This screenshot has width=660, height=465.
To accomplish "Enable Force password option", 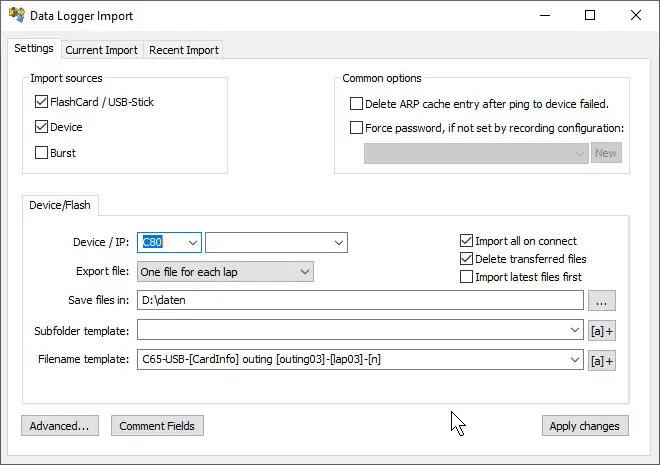I will 357,128.
